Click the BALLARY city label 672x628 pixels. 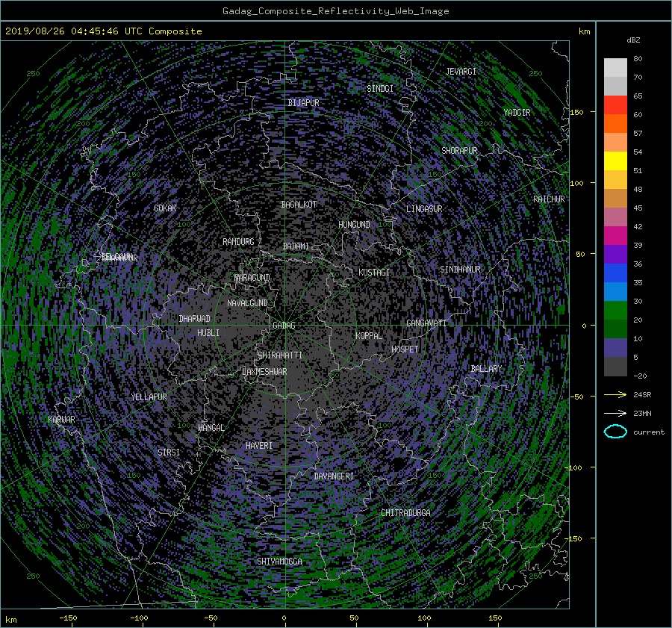point(486,369)
